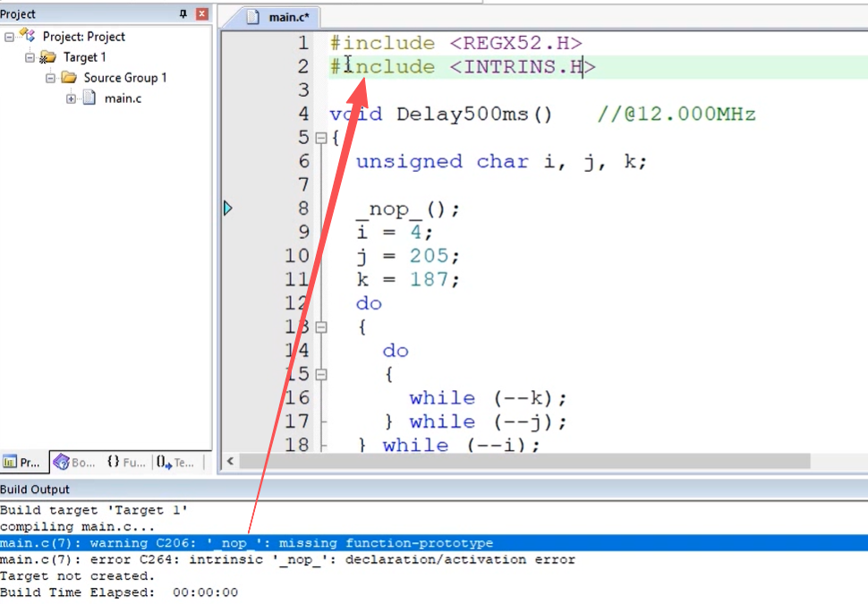Viewport: 868px width, 604px height.
Task: Open the Books (Bo...) bottom tab
Action: [75, 463]
